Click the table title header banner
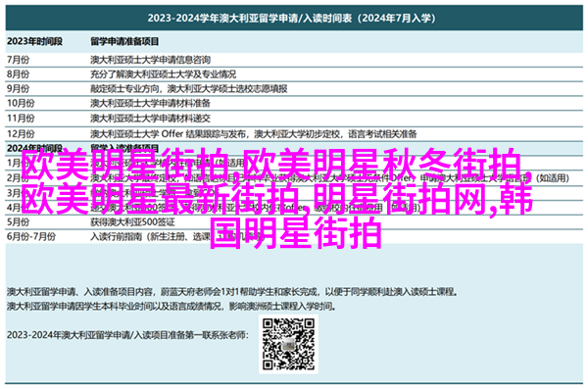 coord(294,18)
